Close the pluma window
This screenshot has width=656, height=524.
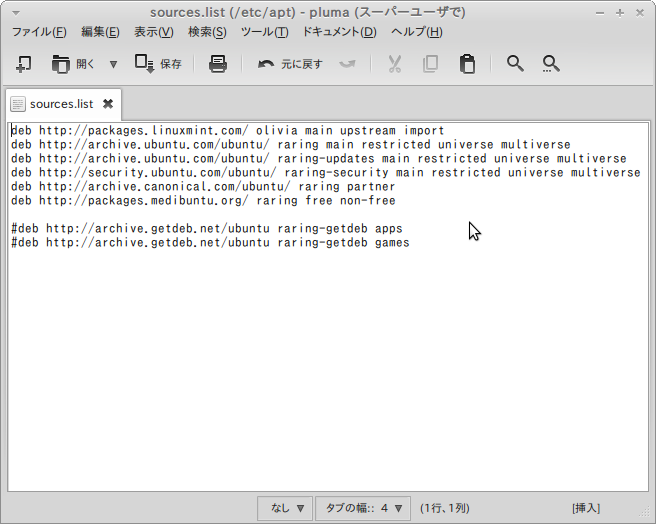[x=640, y=13]
